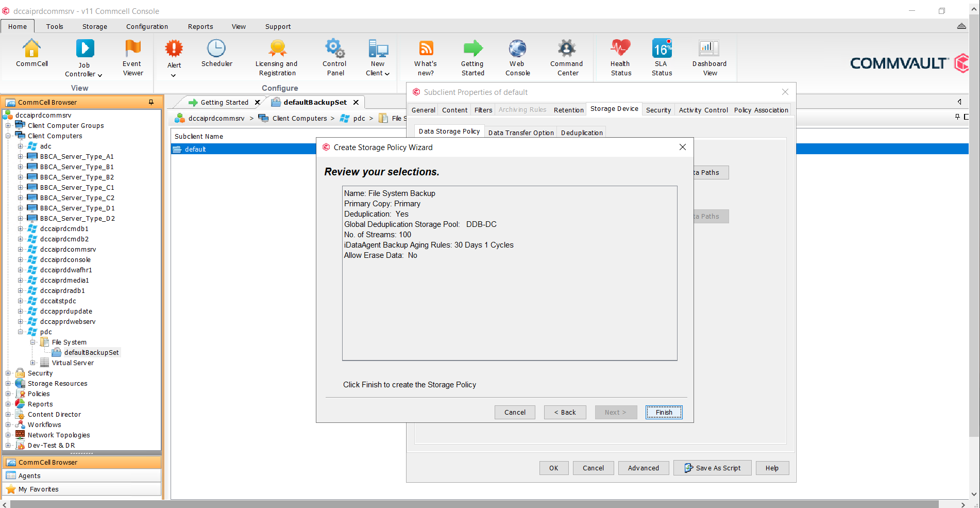Switch to the Security properties tab

point(658,110)
